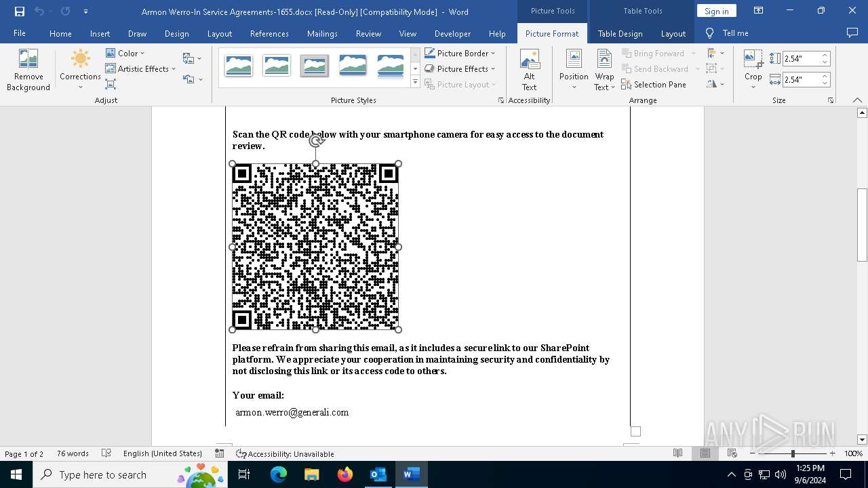
Task: Switch to Read Mode view
Action: click(677, 453)
